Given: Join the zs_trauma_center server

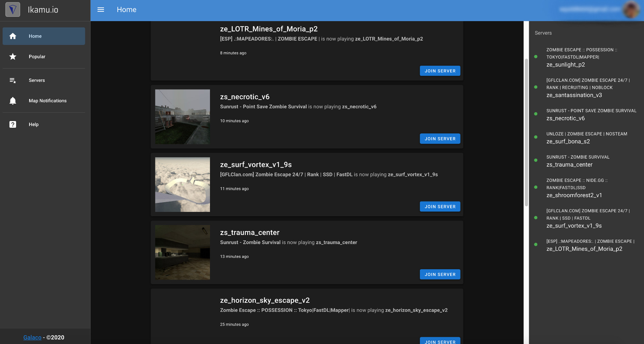Looking at the screenshot, I should [440, 274].
